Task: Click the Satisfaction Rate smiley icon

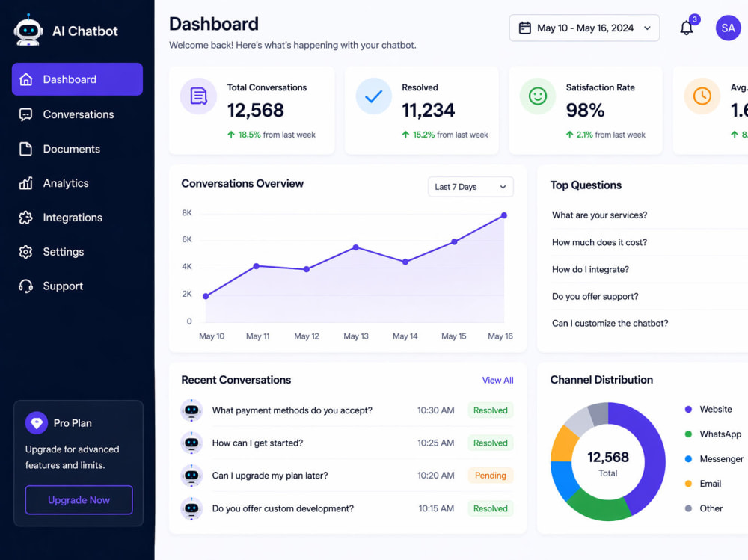Action: (x=538, y=96)
